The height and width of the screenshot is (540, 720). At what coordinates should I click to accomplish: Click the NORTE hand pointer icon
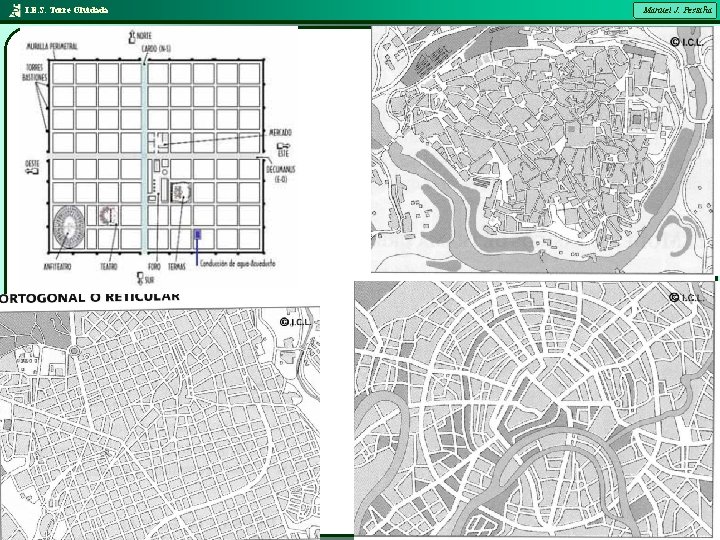132,37
